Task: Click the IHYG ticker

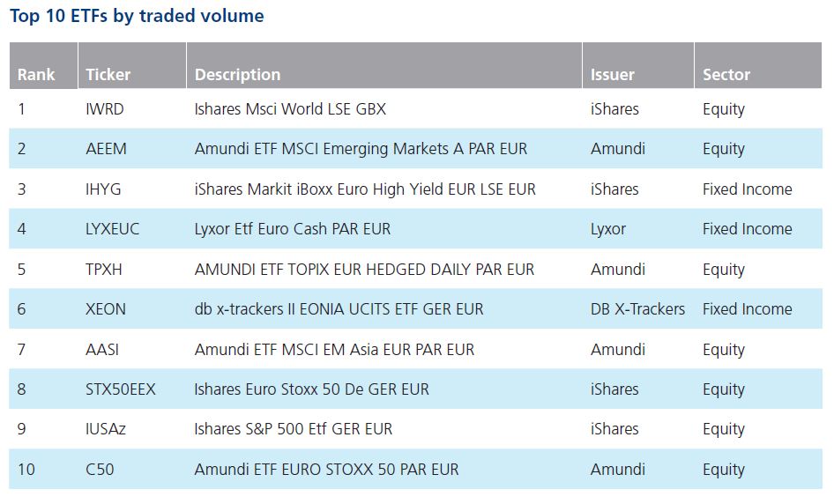Action: (103, 189)
